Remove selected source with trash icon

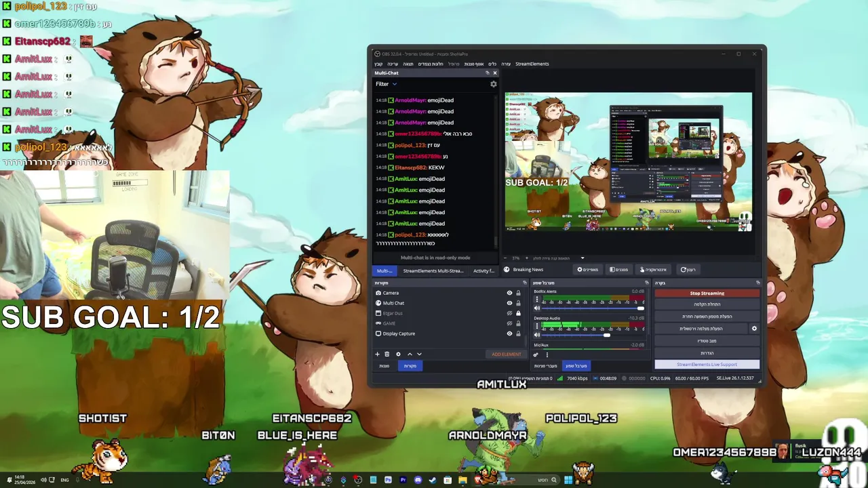(x=387, y=354)
